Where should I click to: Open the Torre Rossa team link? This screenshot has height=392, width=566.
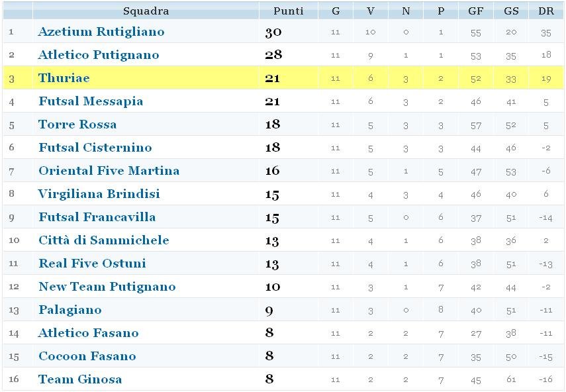[x=77, y=124]
